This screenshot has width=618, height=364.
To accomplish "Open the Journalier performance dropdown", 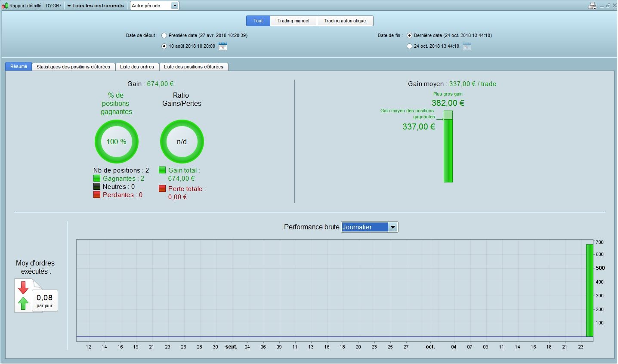I will 369,227.
